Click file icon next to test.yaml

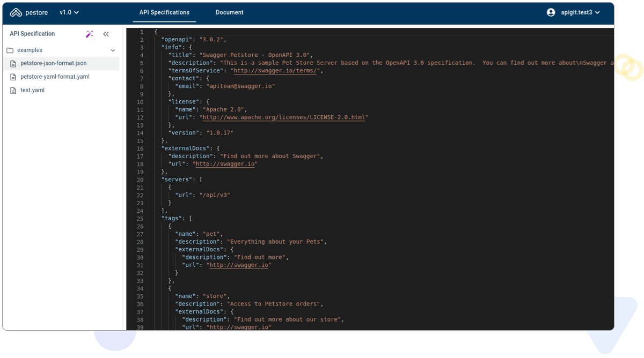click(13, 91)
